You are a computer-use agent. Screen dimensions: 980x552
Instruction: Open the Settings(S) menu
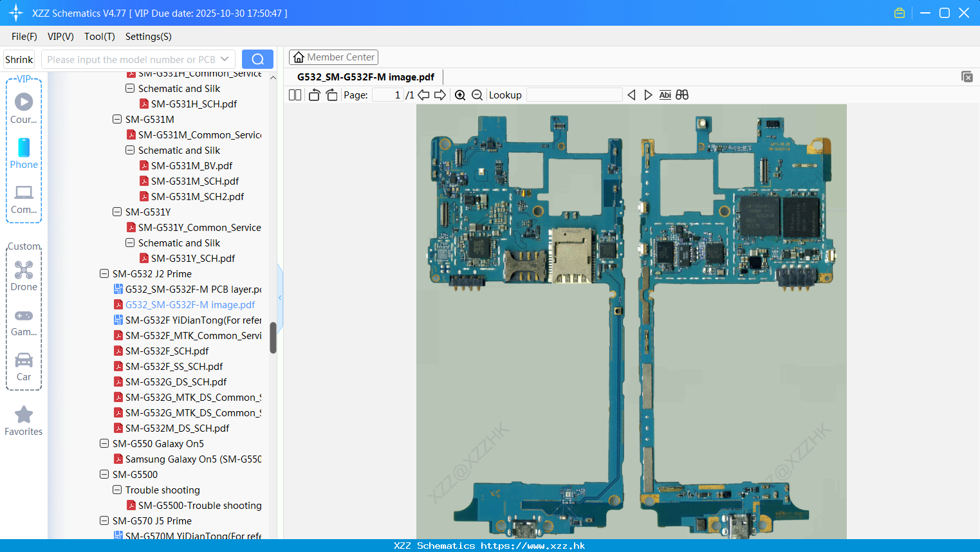pos(149,37)
